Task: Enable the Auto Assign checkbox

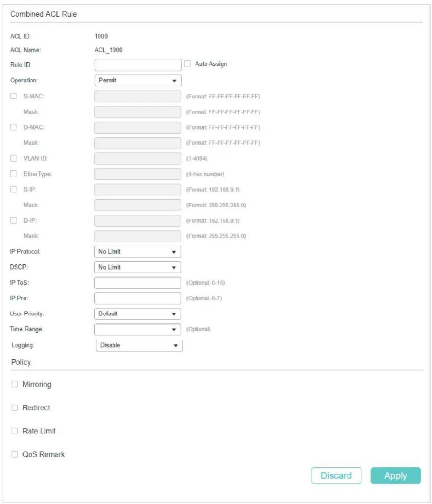Action: point(187,64)
